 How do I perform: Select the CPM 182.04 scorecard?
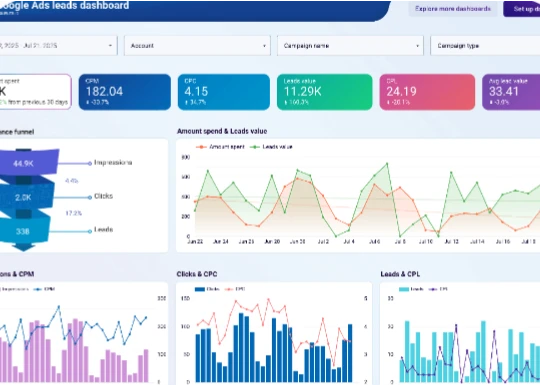point(125,92)
